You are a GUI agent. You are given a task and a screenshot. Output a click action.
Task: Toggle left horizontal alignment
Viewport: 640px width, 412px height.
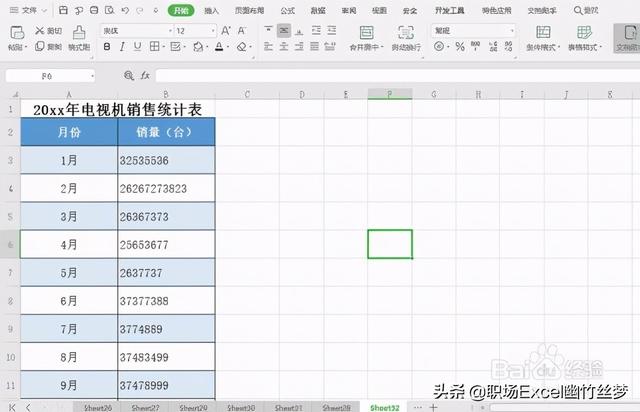click(268, 47)
